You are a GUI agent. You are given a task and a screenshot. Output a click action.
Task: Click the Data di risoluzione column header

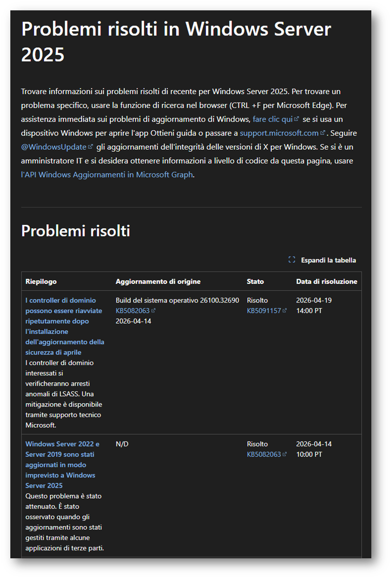pos(327,281)
